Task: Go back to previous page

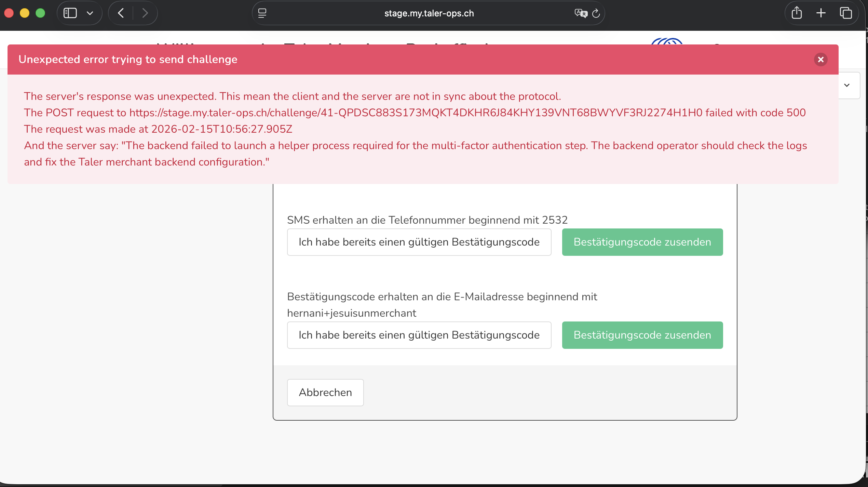Action: point(121,13)
